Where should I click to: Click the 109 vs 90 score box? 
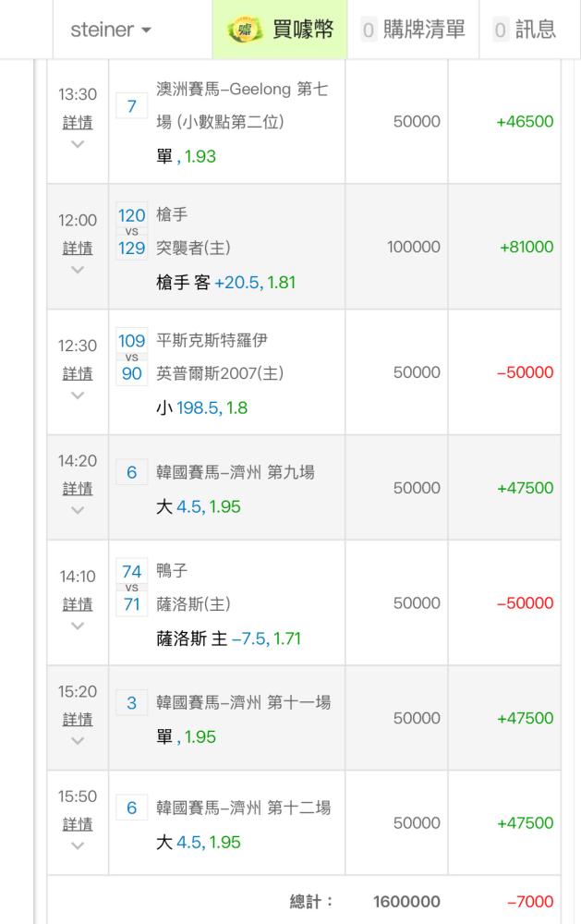point(132,357)
